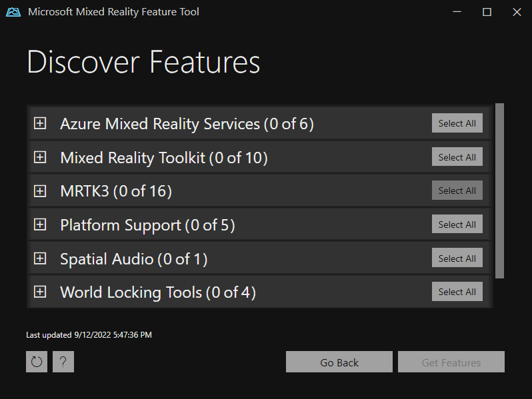Image resolution: width=532 pixels, height=399 pixels.
Task: Expand the Platform Support group
Action: (x=40, y=224)
